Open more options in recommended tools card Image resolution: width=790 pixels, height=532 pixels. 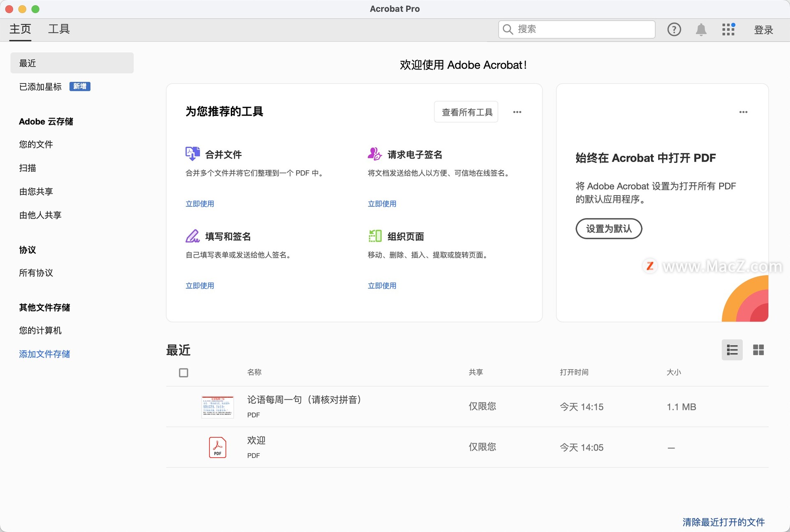click(517, 112)
